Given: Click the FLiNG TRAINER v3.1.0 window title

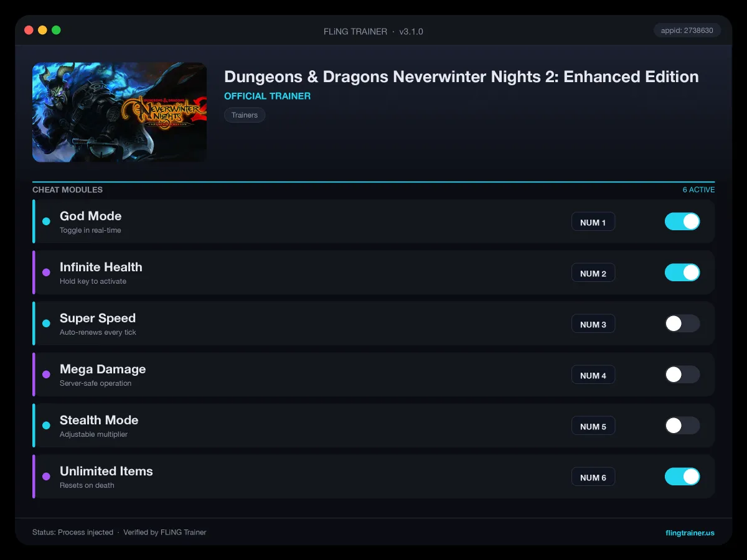Looking at the screenshot, I should click(x=374, y=31).
